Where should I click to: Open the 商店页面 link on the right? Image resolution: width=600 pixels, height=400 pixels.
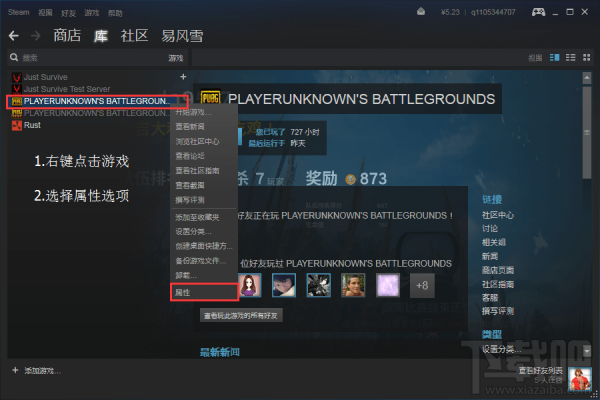coord(498,270)
